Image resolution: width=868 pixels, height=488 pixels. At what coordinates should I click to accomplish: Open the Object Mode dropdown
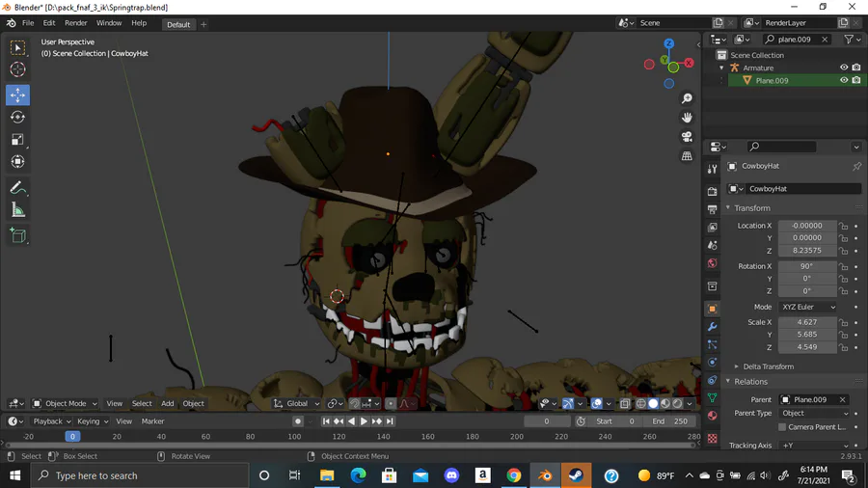(x=65, y=403)
